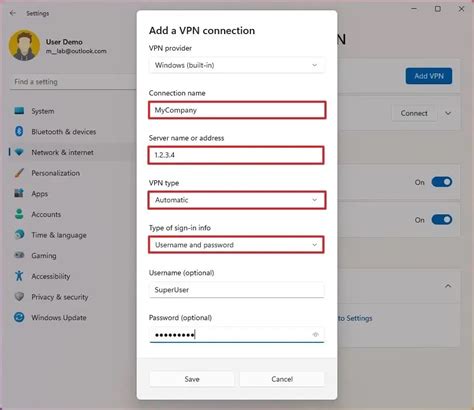Expand the VPN type Automatic dropdown
Image resolution: width=474 pixels, height=410 pixels.
237,200
